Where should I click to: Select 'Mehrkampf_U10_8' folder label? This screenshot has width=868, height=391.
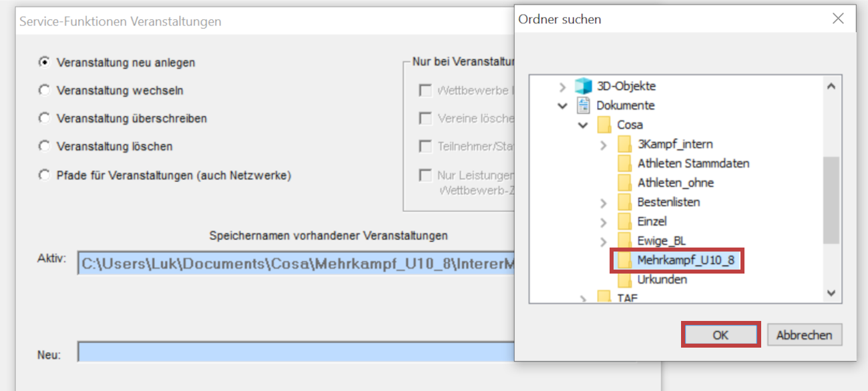(686, 260)
